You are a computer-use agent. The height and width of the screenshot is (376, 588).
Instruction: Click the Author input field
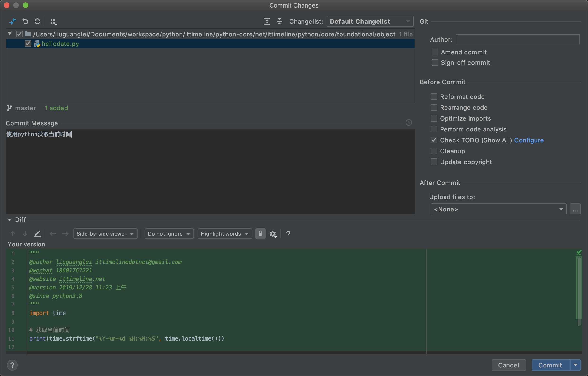click(518, 39)
